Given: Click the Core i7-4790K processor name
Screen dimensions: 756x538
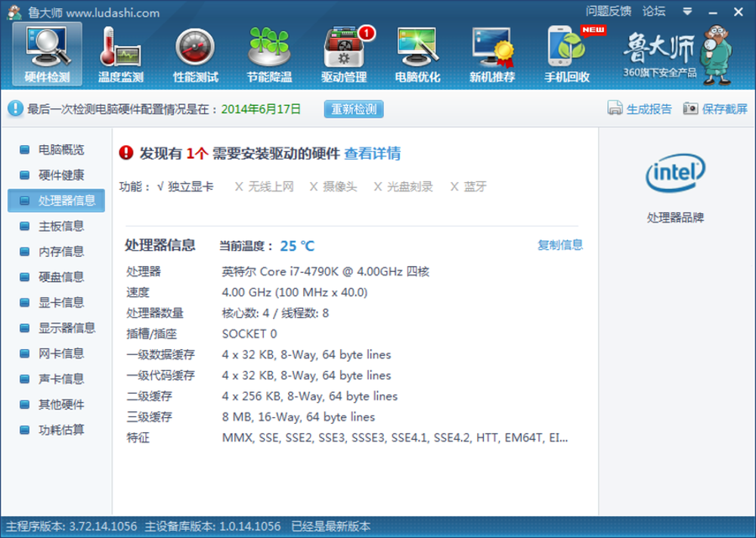Looking at the screenshot, I should 325,271.
